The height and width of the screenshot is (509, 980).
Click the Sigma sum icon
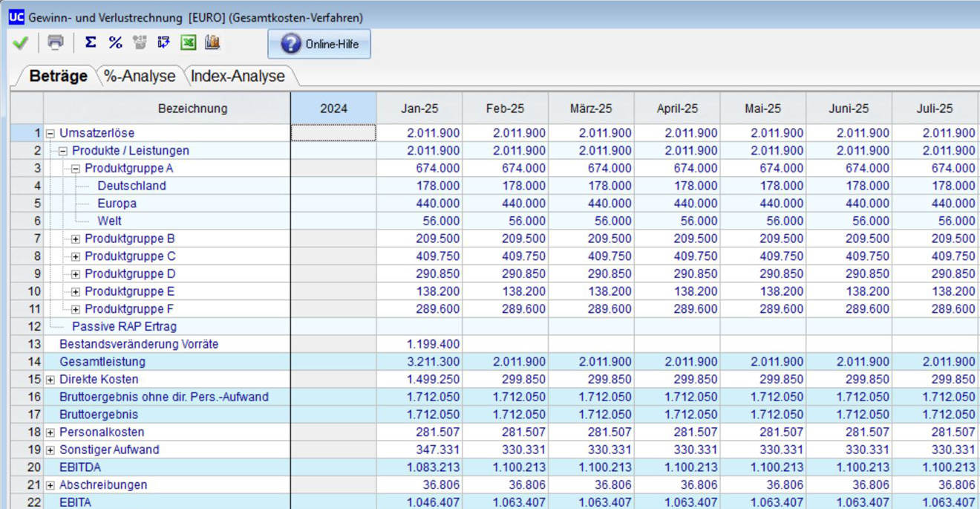[x=91, y=42]
